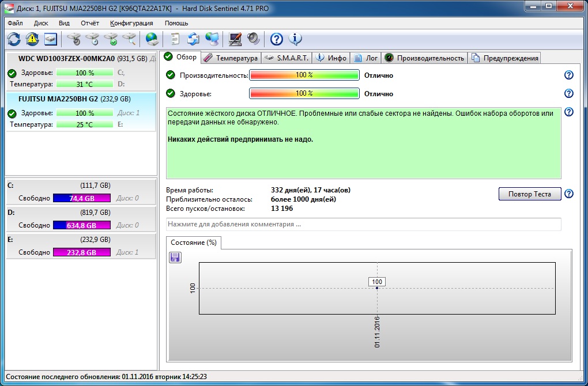
Task: Click the WDC disk temperature 31 °C bar
Action: point(84,84)
